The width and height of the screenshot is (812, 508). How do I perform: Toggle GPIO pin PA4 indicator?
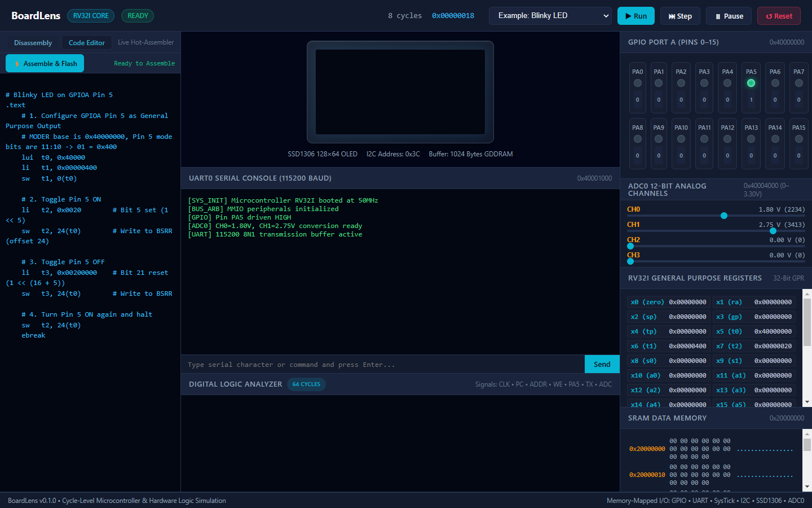click(x=727, y=83)
